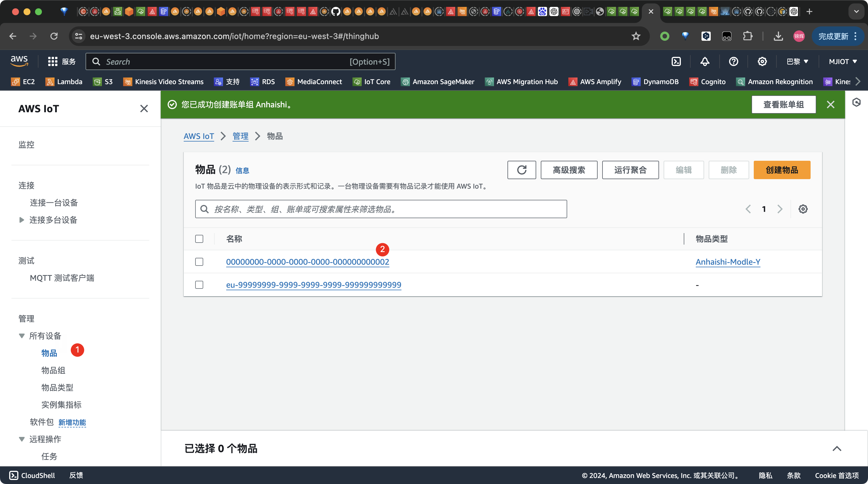The height and width of the screenshot is (484, 868).
Task: Open thing eu-99999999-9999-9999-9999-999999999999
Action: point(314,284)
